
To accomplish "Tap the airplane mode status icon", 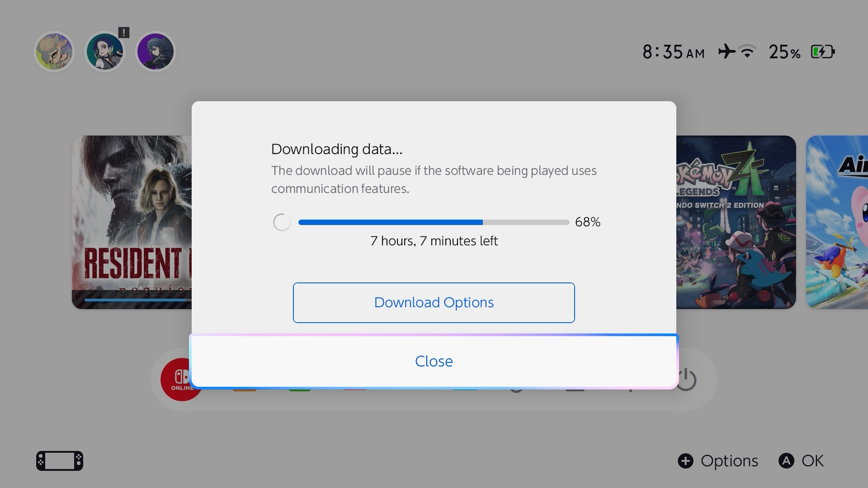I will [x=726, y=52].
